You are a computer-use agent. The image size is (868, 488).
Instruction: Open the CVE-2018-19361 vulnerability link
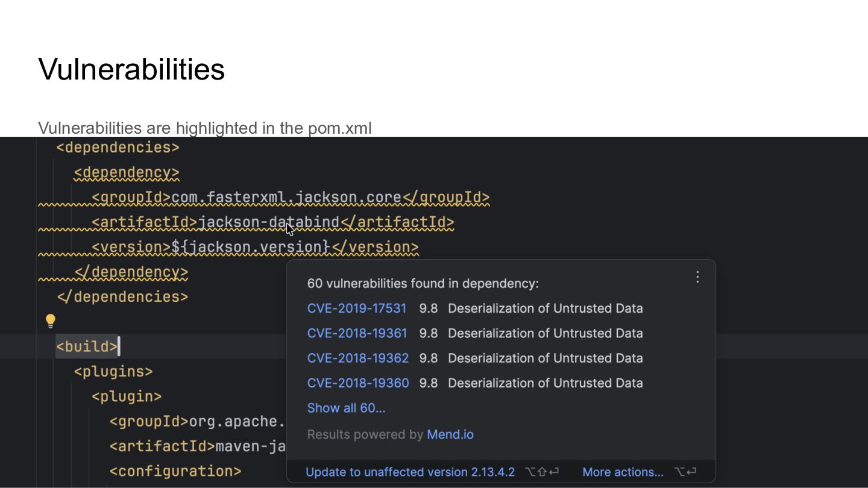tap(357, 333)
